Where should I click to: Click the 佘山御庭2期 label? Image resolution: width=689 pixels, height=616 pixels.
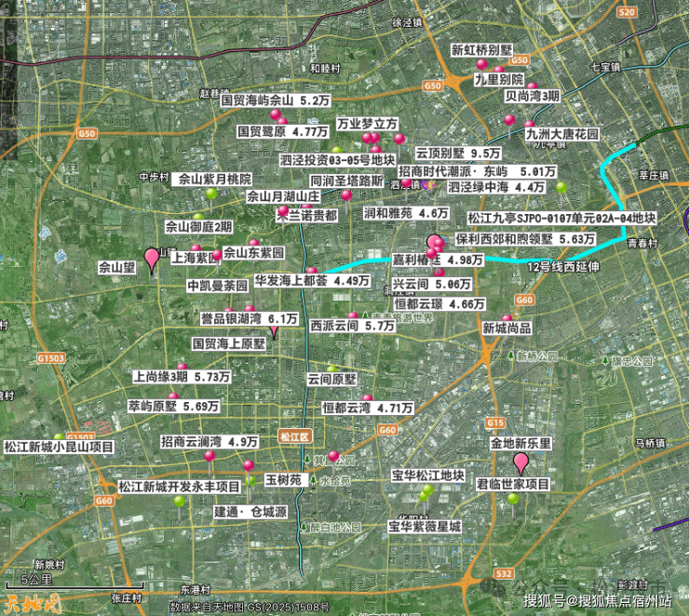click(x=198, y=227)
